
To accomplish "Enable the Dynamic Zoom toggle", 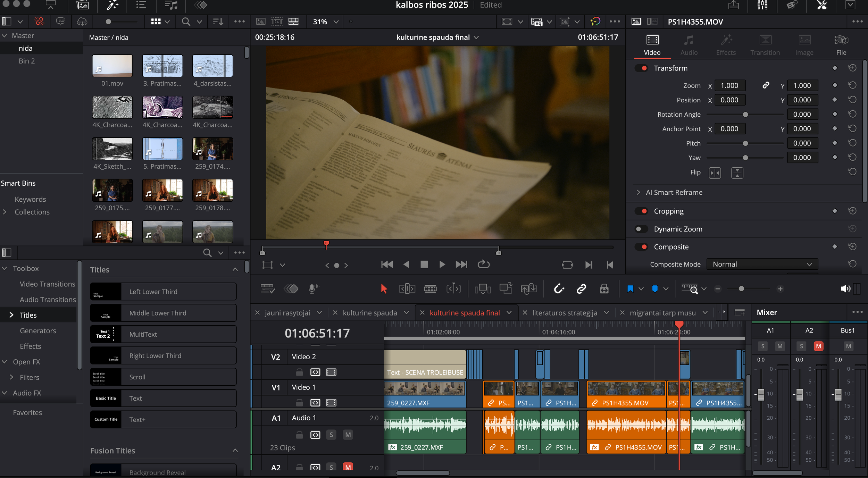I will point(641,229).
